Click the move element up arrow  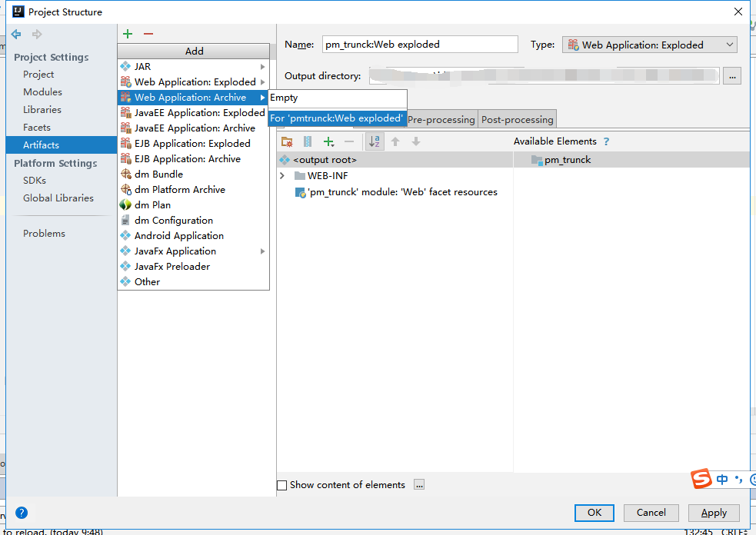point(395,141)
